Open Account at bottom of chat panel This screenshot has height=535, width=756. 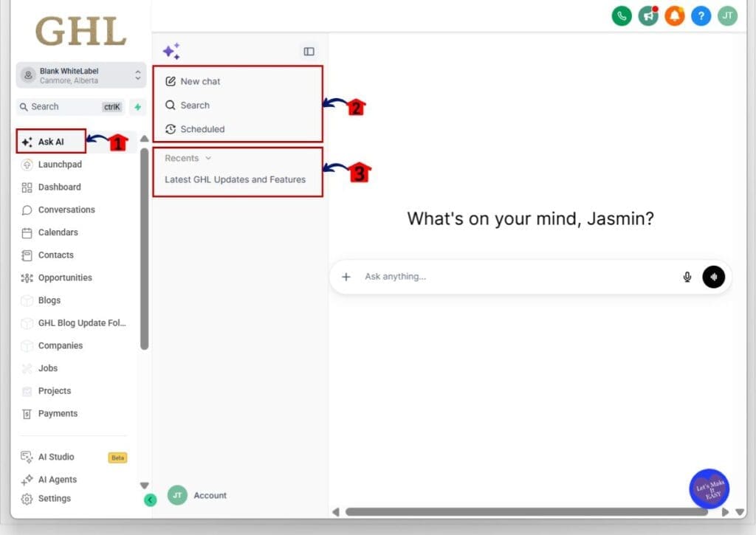(x=197, y=495)
